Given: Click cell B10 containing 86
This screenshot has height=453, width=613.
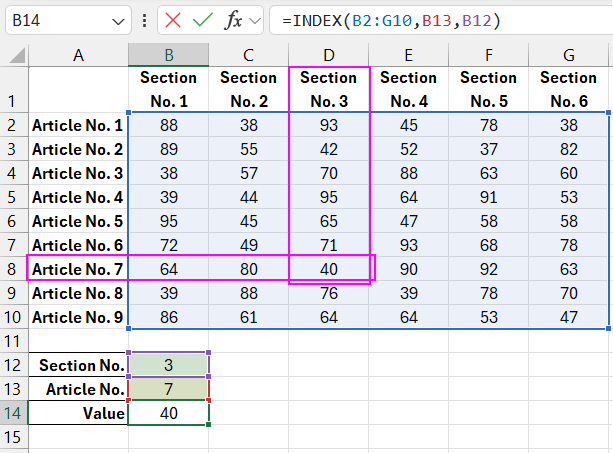Looking at the screenshot, I should 168,317.
